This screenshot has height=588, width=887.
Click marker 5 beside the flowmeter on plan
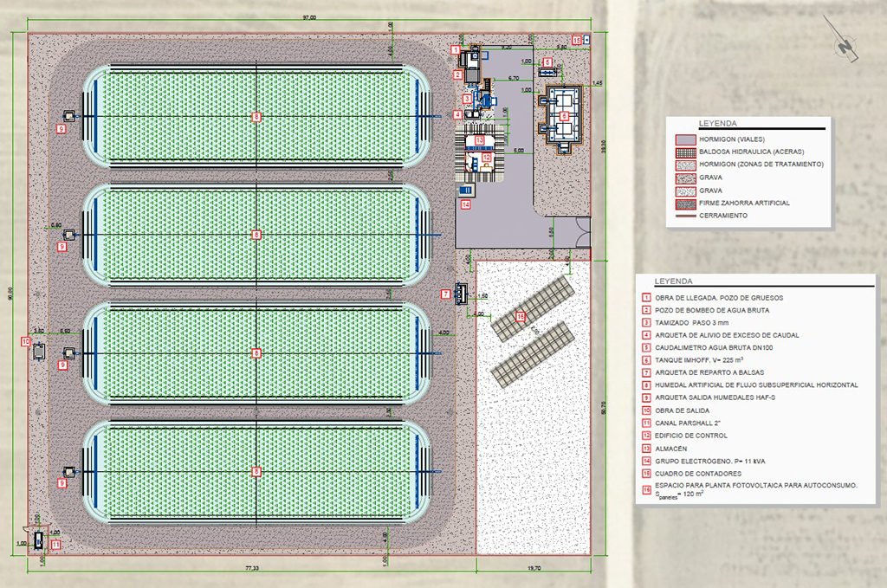click(547, 62)
